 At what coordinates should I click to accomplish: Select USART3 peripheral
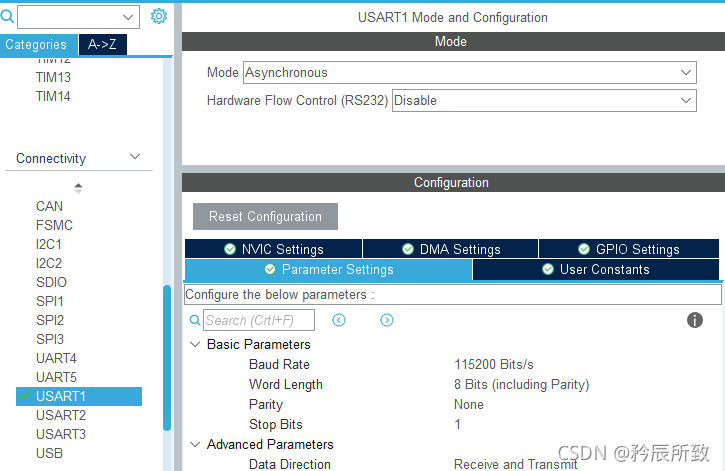click(61, 434)
